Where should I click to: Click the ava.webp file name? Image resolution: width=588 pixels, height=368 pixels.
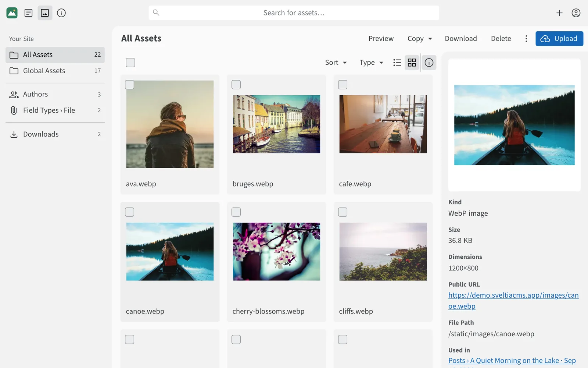point(141,184)
